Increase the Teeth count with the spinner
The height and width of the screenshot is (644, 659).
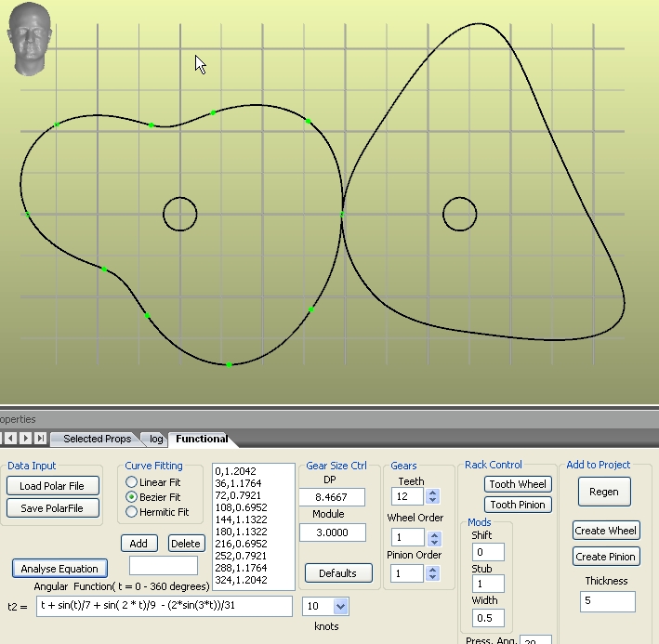(x=432, y=493)
